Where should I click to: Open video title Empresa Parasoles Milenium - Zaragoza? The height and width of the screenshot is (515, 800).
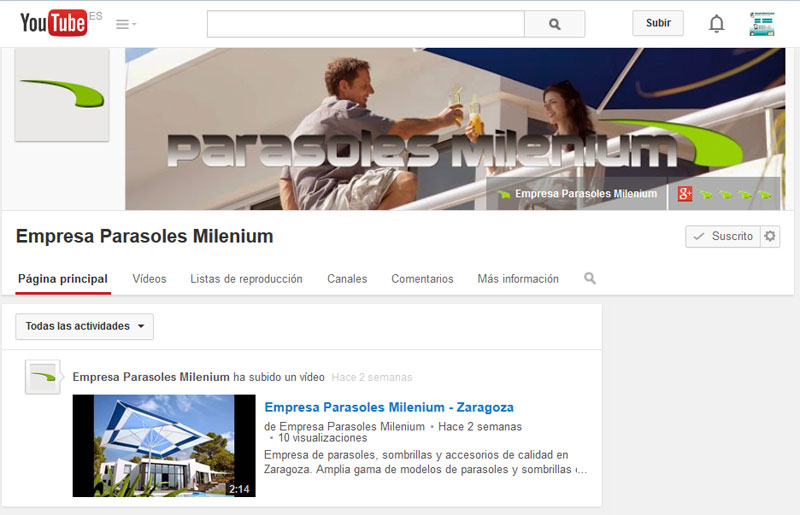click(x=389, y=407)
